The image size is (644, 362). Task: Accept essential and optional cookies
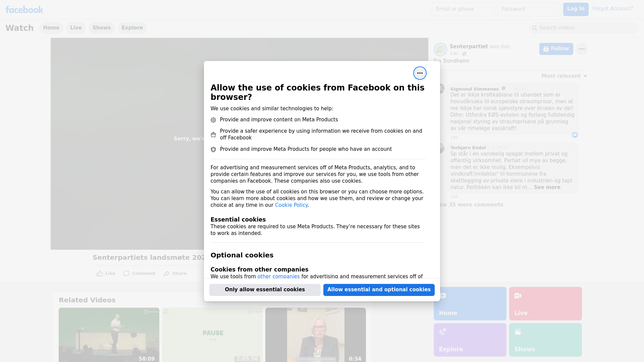point(379,290)
